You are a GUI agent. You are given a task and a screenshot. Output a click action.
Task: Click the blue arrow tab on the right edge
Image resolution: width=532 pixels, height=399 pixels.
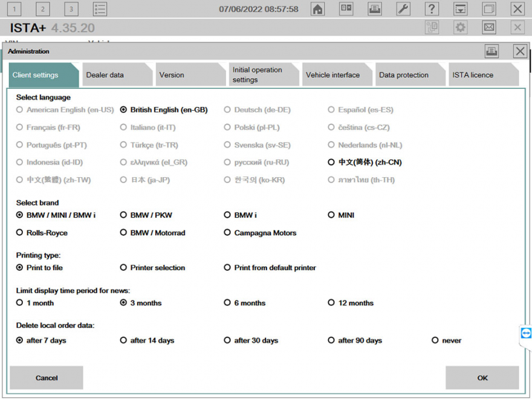[x=525, y=333]
